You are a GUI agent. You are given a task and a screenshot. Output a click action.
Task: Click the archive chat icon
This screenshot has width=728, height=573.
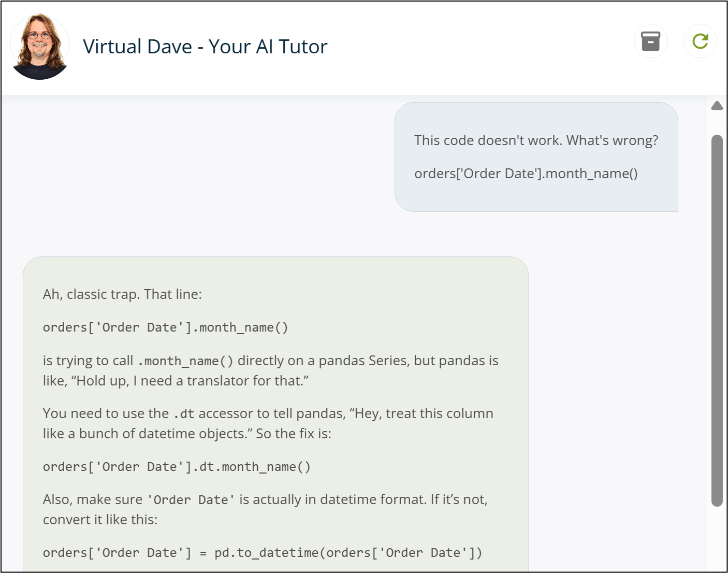tap(650, 41)
